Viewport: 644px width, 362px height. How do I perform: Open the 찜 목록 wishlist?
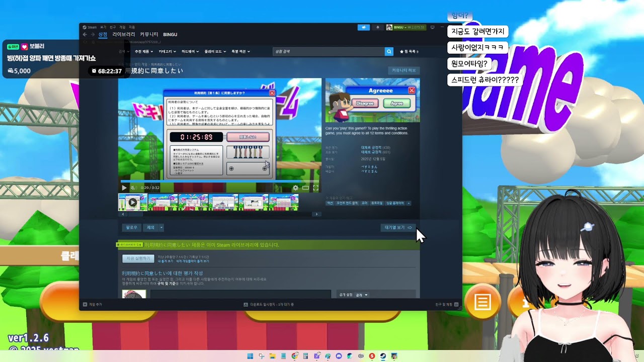point(409,51)
